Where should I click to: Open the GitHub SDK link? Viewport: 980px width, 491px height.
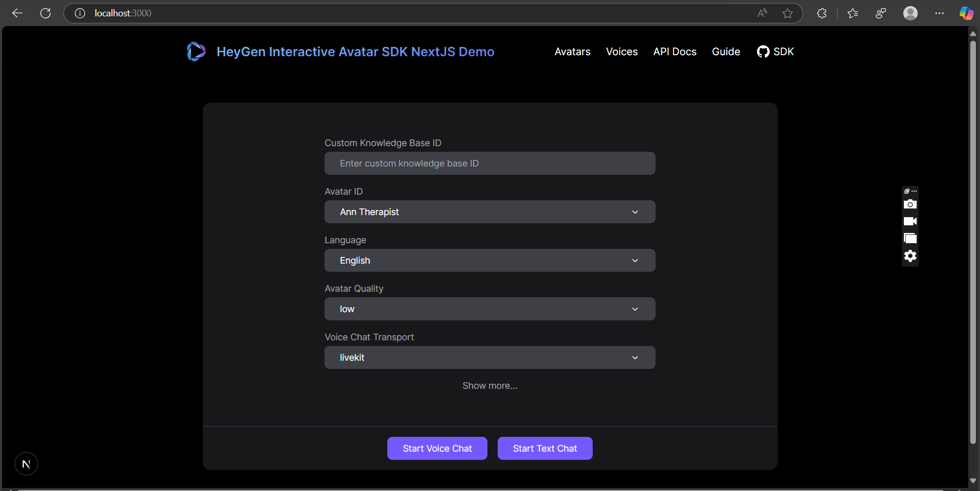tap(775, 52)
